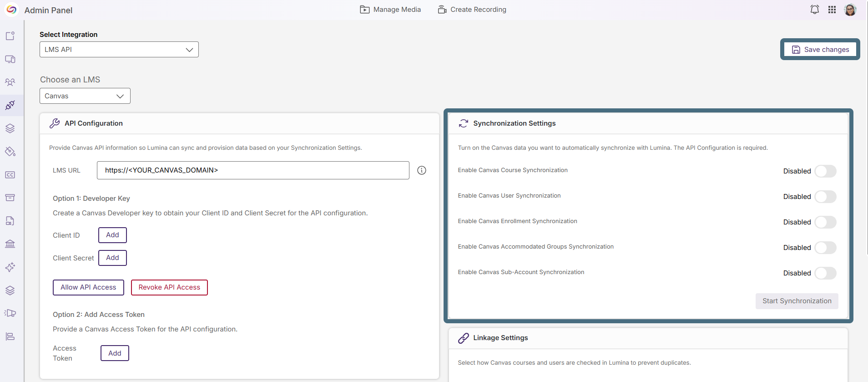
Task: Click the save disk icon in Save changes
Action: click(x=796, y=50)
